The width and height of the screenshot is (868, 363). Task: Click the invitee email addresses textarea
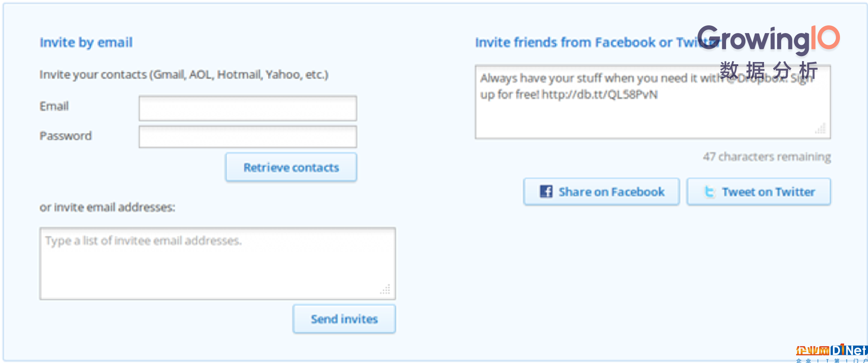(x=217, y=263)
